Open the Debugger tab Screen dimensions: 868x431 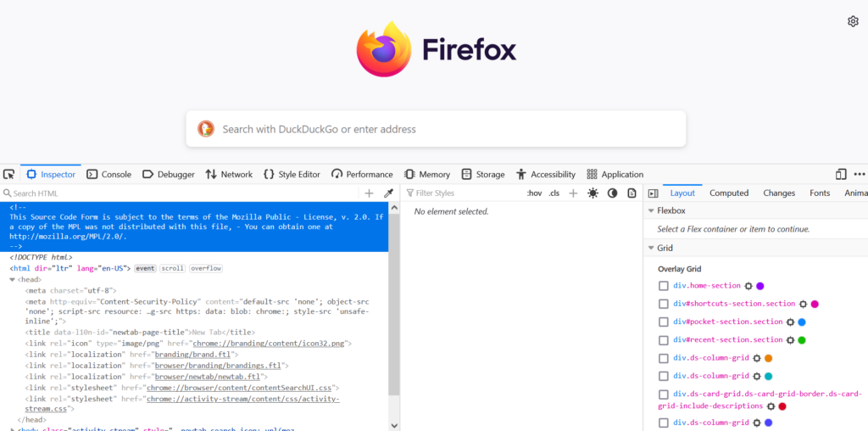click(169, 175)
